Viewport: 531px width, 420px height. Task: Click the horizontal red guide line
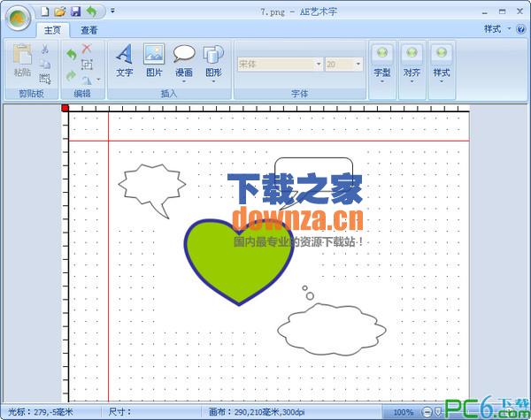tap(269, 141)
